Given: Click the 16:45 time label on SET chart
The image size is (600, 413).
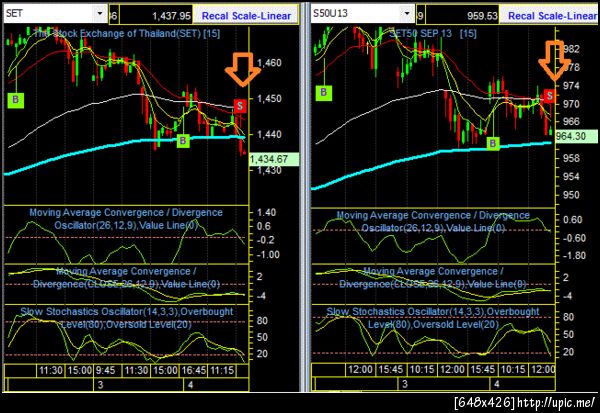Looking at the screenshot, I should click(193, 371).
